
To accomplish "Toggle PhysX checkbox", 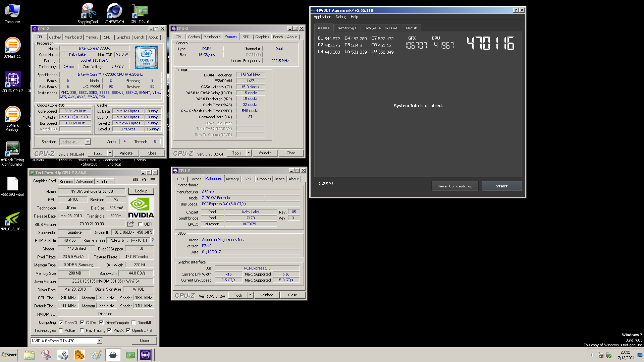I will click(x=109, y=330).
